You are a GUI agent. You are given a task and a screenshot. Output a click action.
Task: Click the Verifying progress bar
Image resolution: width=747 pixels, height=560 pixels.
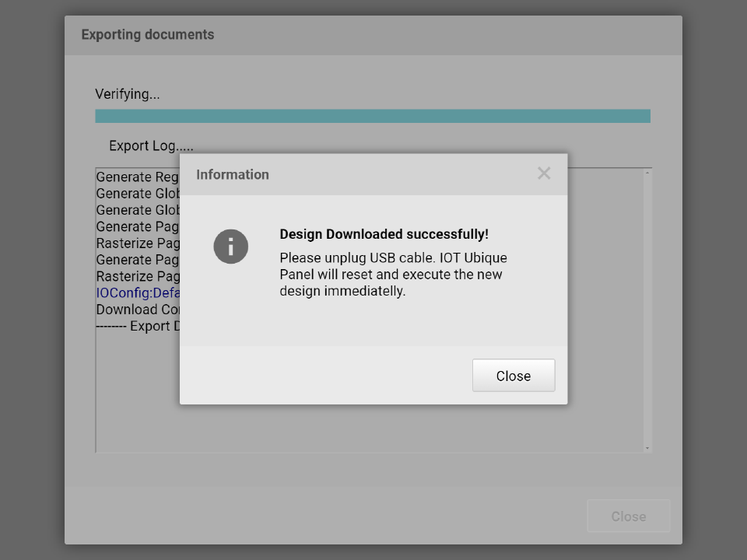(x=373, y=114)
